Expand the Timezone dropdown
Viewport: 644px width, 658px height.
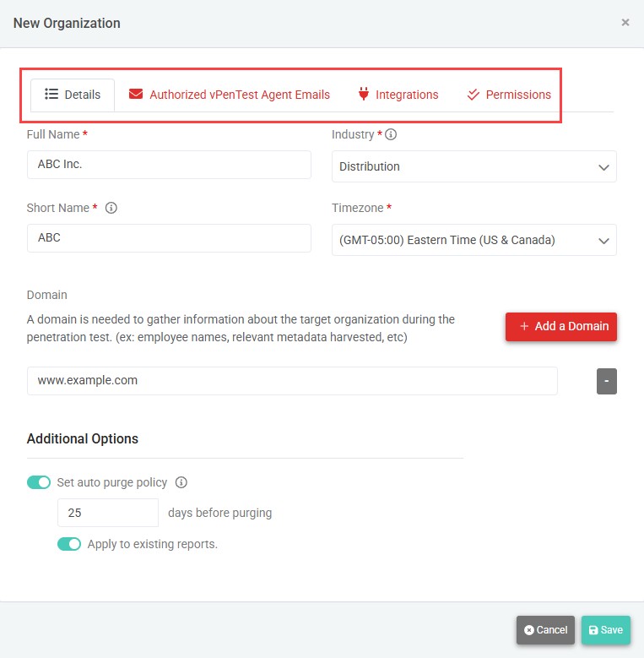point(474,240)
